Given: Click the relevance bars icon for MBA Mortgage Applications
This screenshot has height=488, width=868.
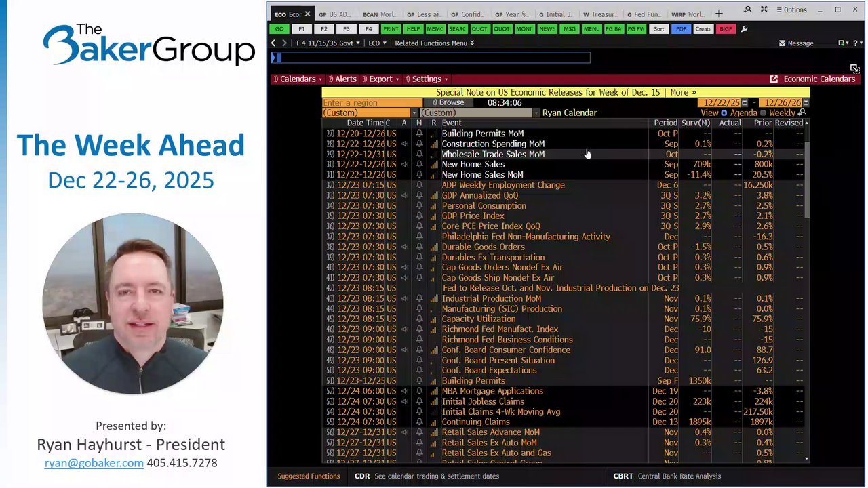Looking at the screenshot, I should (x=434, y=391).
